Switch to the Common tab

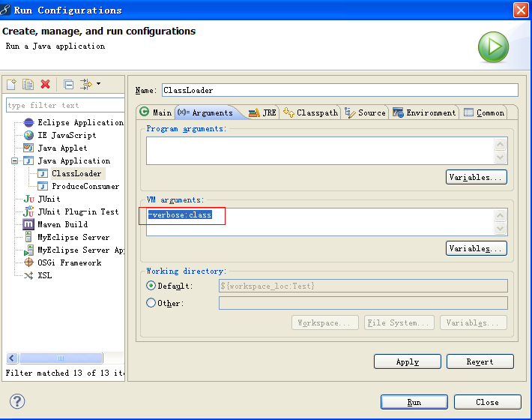pos(484,112)
